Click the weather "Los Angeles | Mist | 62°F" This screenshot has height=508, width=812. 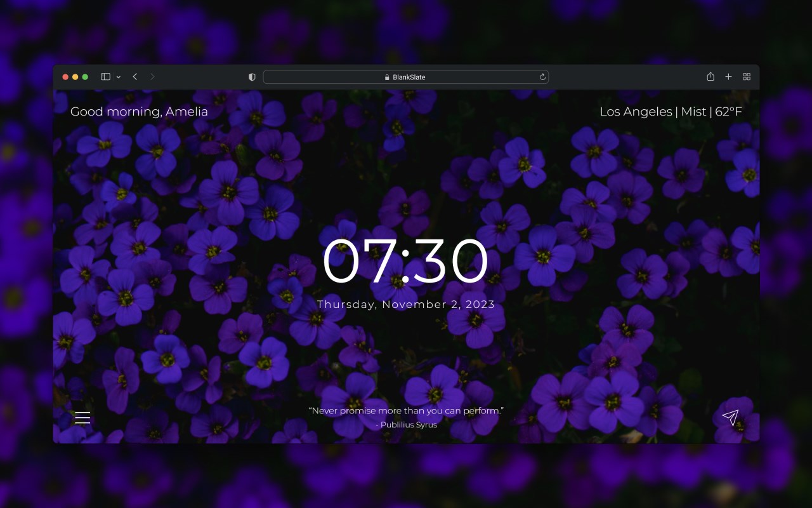point(671,112)
